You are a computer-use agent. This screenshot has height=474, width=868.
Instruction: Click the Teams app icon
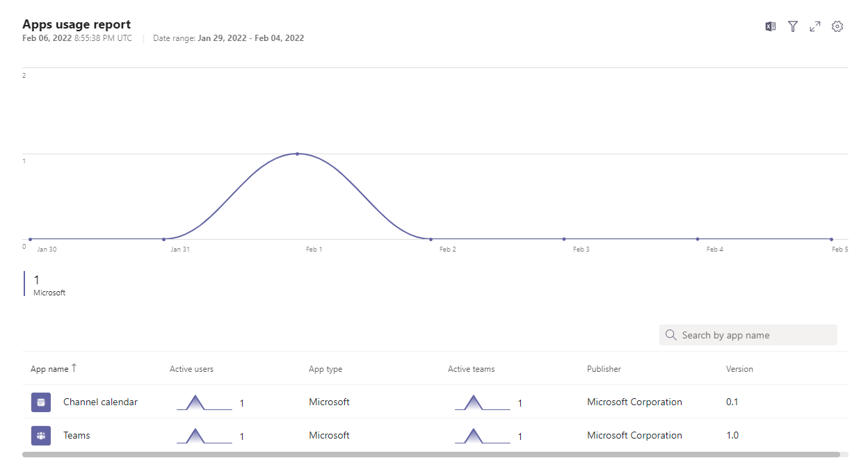41,436
